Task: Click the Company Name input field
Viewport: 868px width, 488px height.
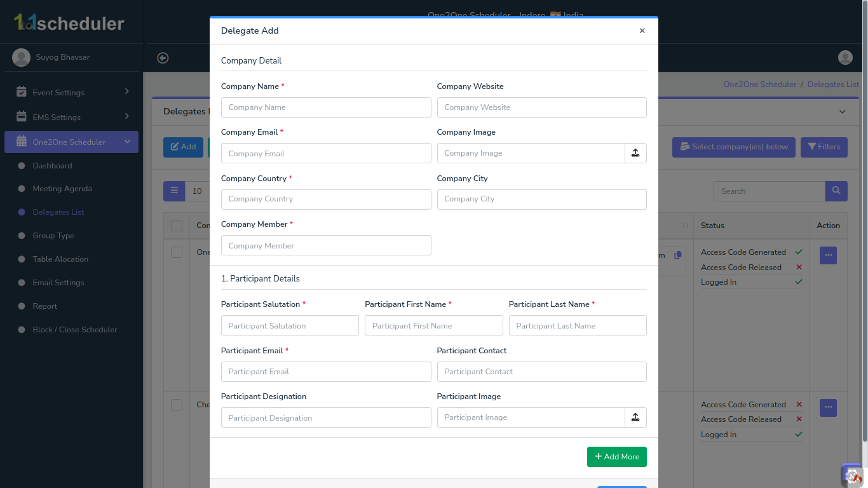Action: (x=326, y=107)
